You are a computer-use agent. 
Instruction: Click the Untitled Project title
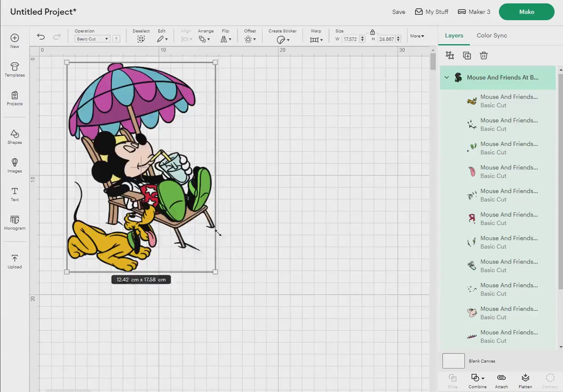click(x=44, y=12)
